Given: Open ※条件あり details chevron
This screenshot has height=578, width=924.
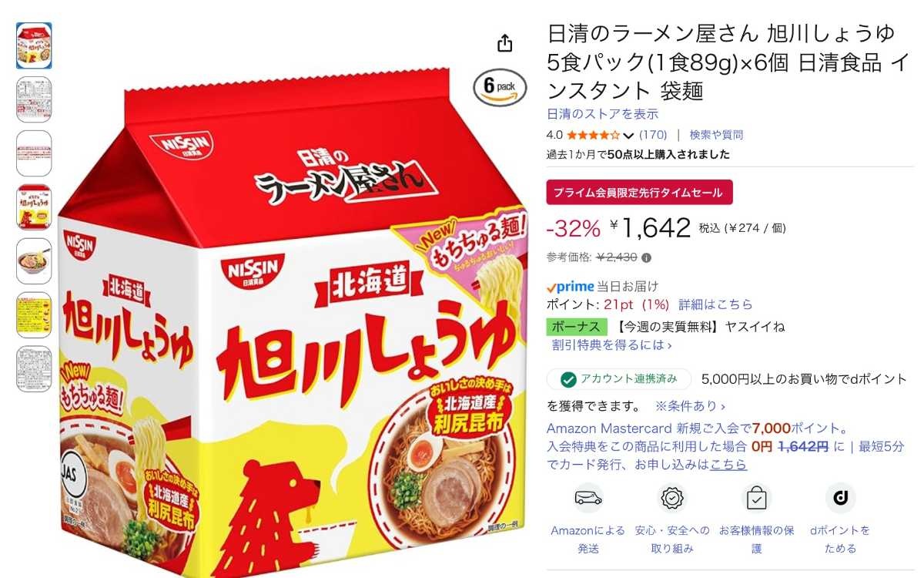Looking at the screenshot, I should point(690,405).
